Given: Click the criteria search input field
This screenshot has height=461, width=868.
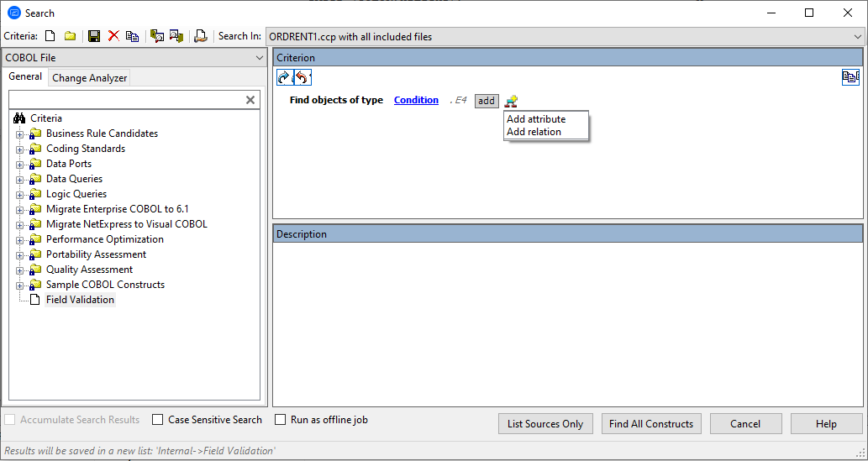Looking at the screenshot, I should (x=126, y=100).
